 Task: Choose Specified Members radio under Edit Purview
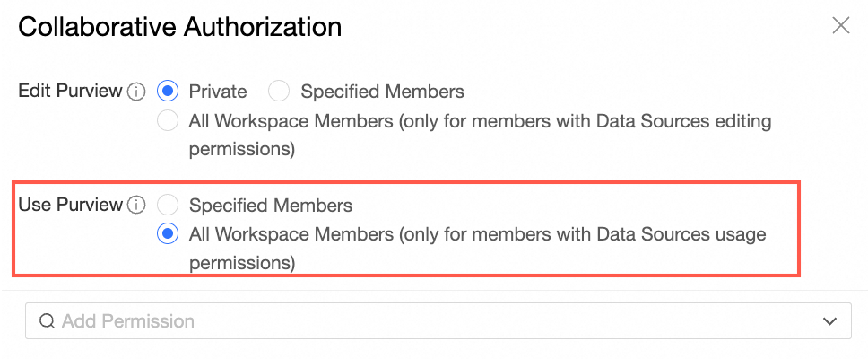280,92
